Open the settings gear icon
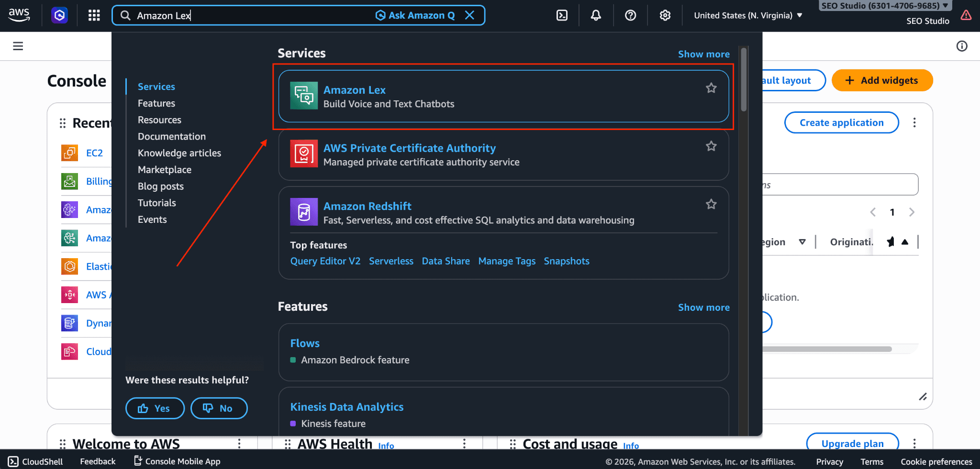980x469 pixels. (x=665, y=15)
